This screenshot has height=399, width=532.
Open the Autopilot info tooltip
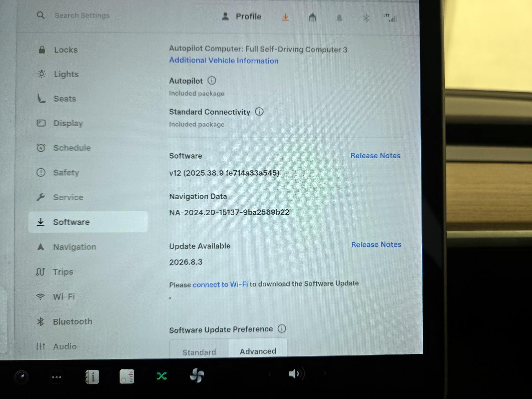click(212, 81)
